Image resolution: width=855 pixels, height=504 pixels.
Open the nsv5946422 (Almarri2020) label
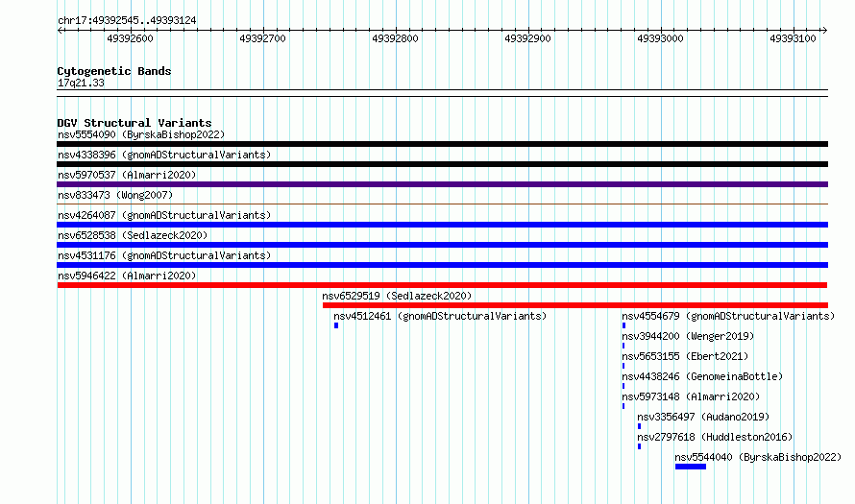click(127, 276)
